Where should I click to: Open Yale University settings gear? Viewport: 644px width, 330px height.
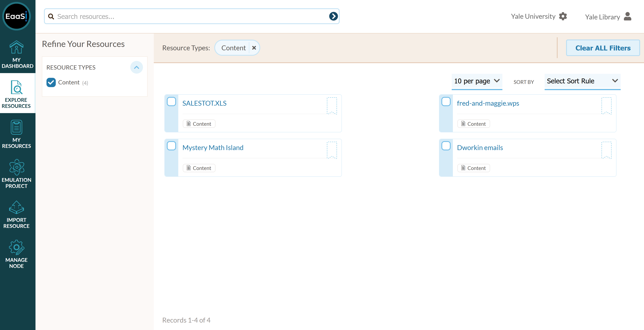coord(563,16)
